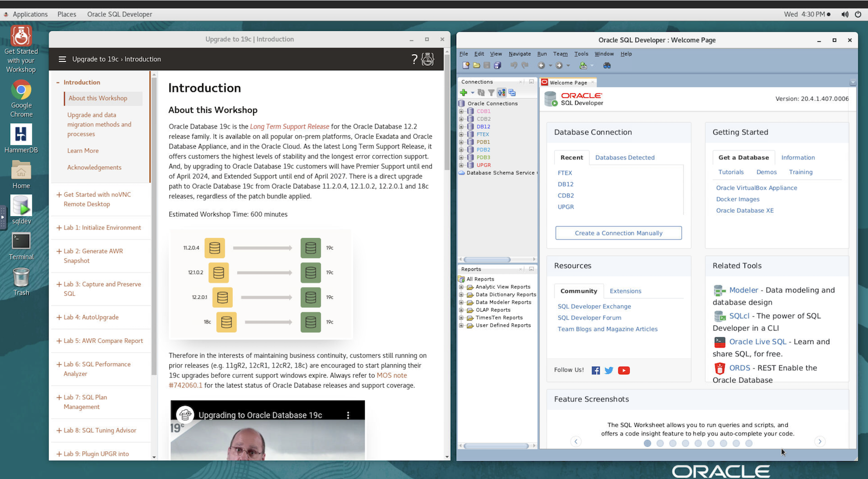Image resolution: width=868 pixels, height=479 pixels.
Task: Expand the Data Dictionary Reports folder
Action: point(461,294)
